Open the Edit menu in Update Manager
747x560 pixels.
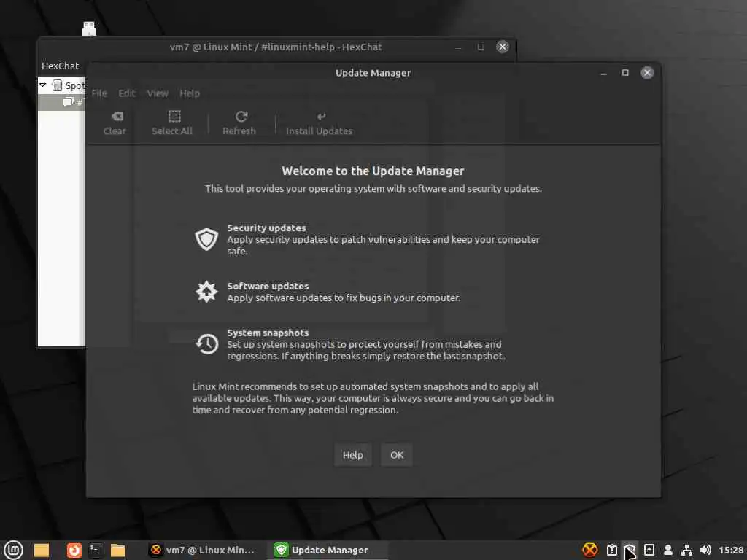pyautogui.click(x=127, y=93)
